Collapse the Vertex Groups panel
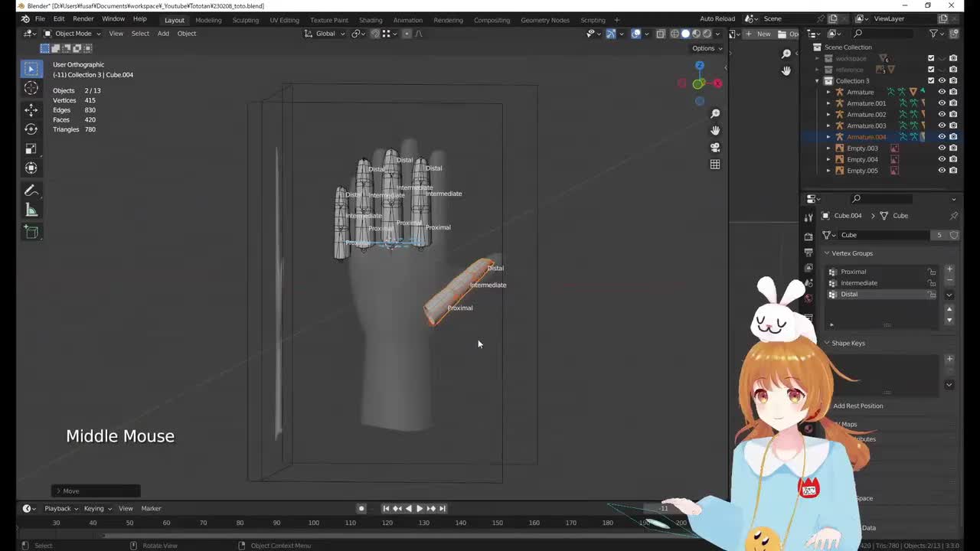980x551 pixels. 827,253
